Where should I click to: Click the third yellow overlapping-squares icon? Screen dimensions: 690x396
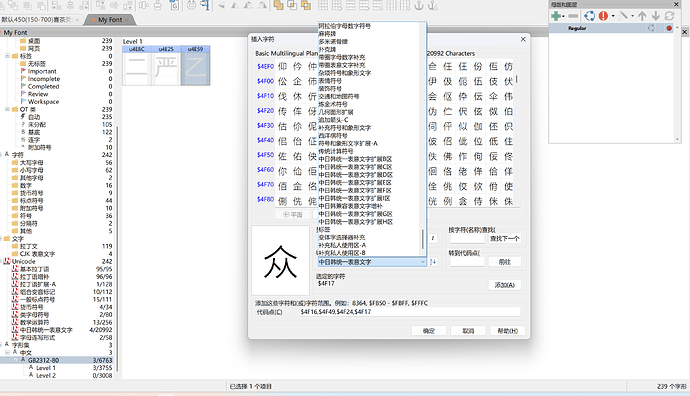305,5
